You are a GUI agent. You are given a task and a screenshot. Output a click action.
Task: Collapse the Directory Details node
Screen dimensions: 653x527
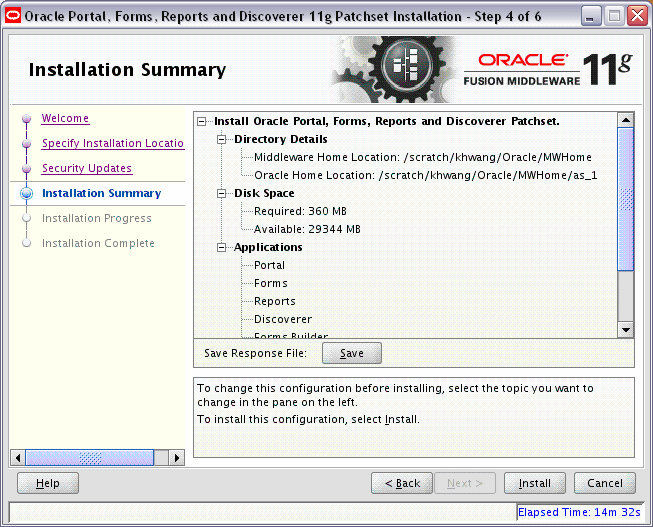pos(222,140)
